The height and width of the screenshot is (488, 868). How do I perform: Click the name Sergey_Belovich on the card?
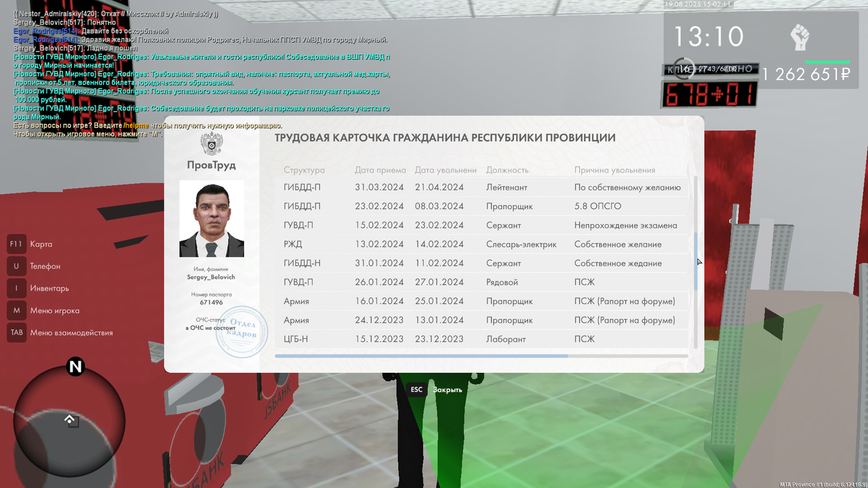point(212,277)
